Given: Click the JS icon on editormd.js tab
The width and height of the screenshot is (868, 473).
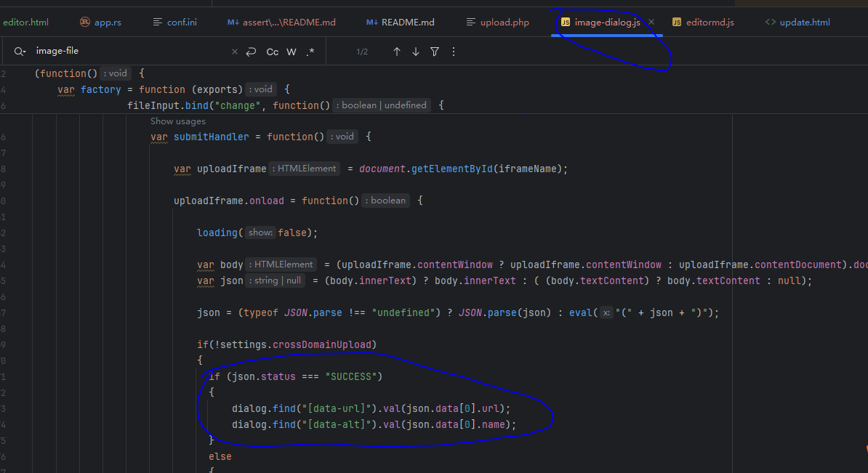Looking at the screenshot, I should point(677,22).
